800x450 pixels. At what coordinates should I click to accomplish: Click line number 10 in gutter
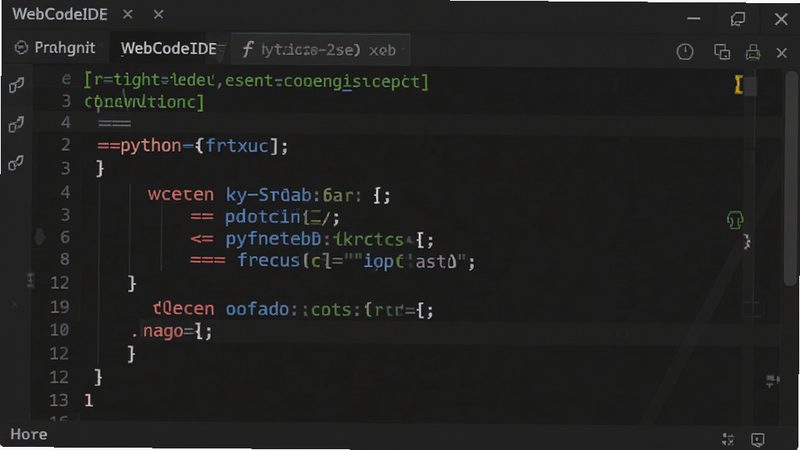tap(59, 330)
